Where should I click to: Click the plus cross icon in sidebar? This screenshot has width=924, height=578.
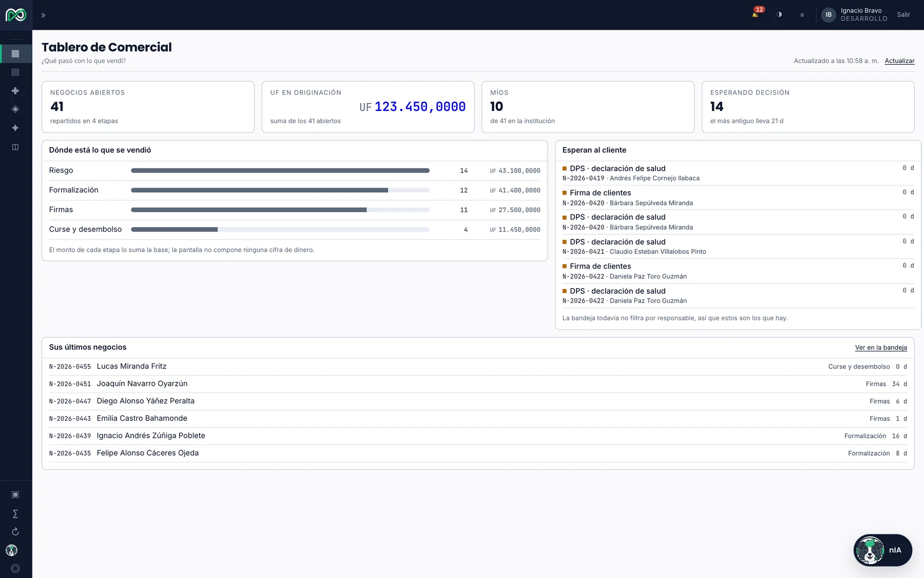tap(15, 91)
